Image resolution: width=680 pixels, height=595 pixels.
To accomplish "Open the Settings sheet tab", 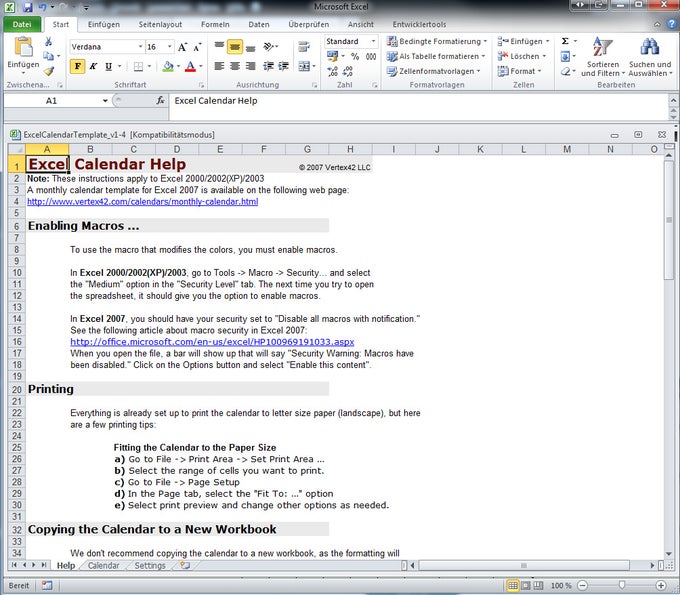I will (x=150, y=566).
